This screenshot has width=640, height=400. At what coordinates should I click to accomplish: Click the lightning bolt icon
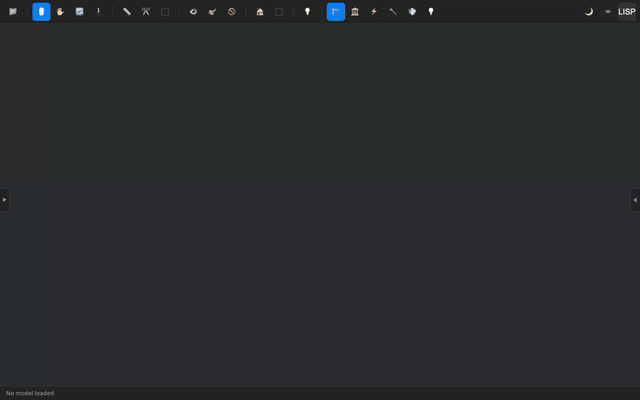(374, 11)
